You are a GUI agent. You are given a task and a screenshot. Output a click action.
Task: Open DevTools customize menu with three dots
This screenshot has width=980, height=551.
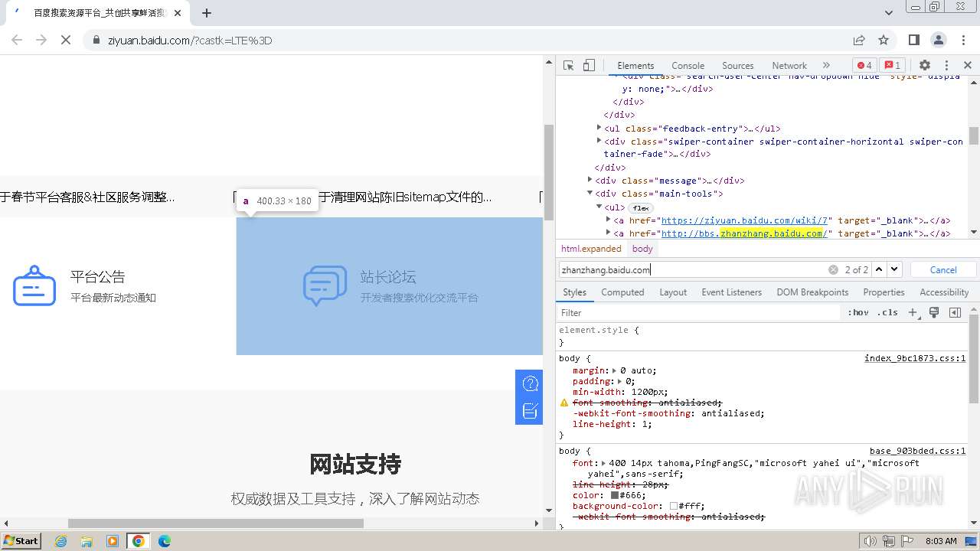pos(946,65)
